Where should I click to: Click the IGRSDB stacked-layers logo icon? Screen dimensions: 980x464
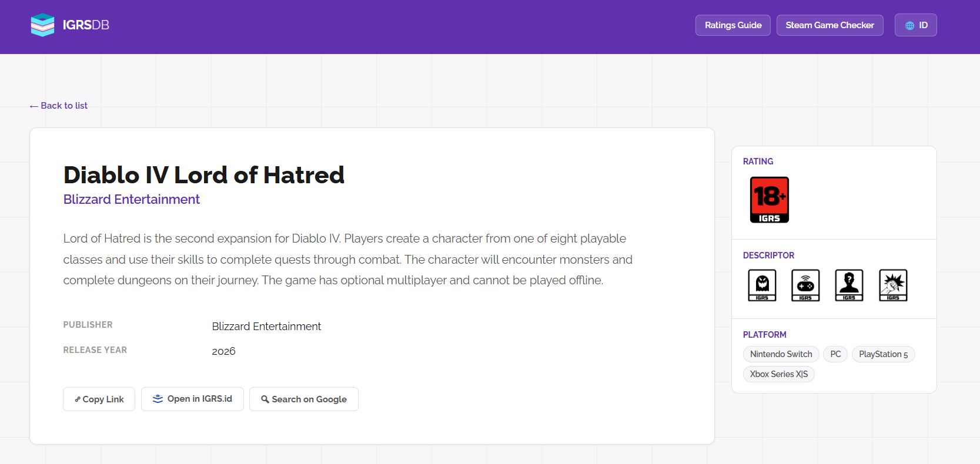[42, 25]
